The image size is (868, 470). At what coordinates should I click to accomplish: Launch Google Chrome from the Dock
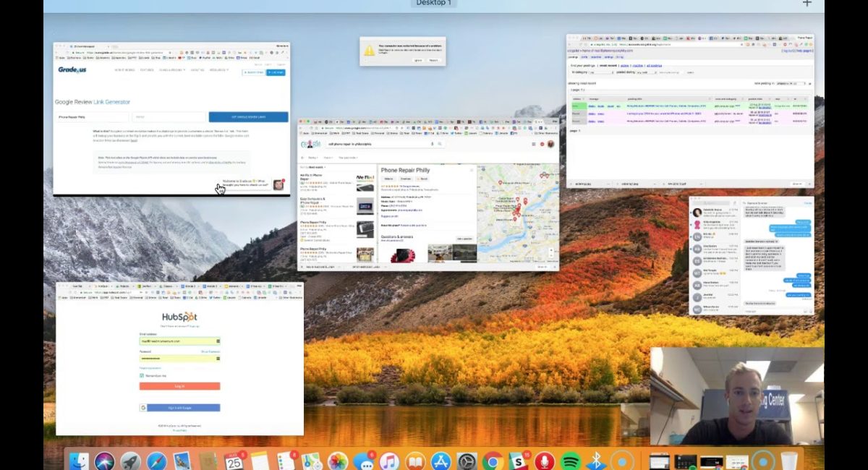point(493,461)
